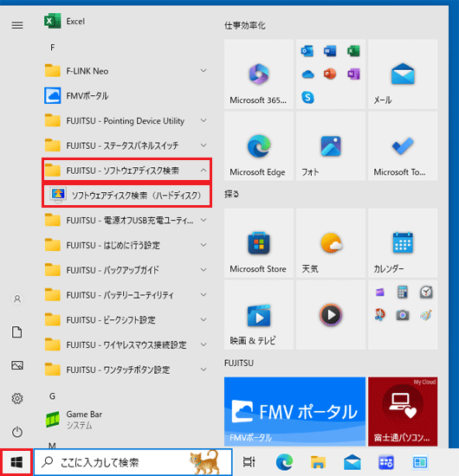
Task: Click the ここに入力して検索 search box
Action: [133, 462]
